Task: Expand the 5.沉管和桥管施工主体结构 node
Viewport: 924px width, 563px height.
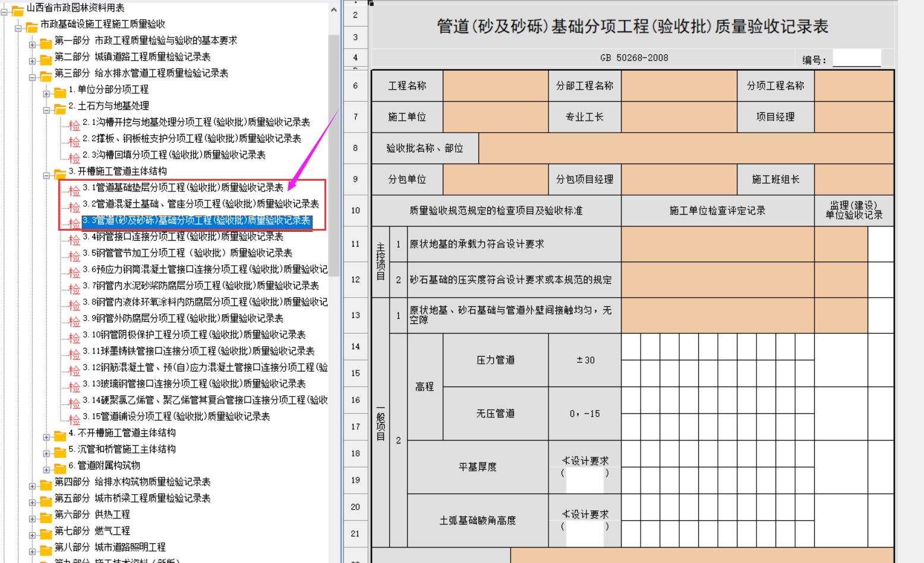Action: tap(46, 454)
